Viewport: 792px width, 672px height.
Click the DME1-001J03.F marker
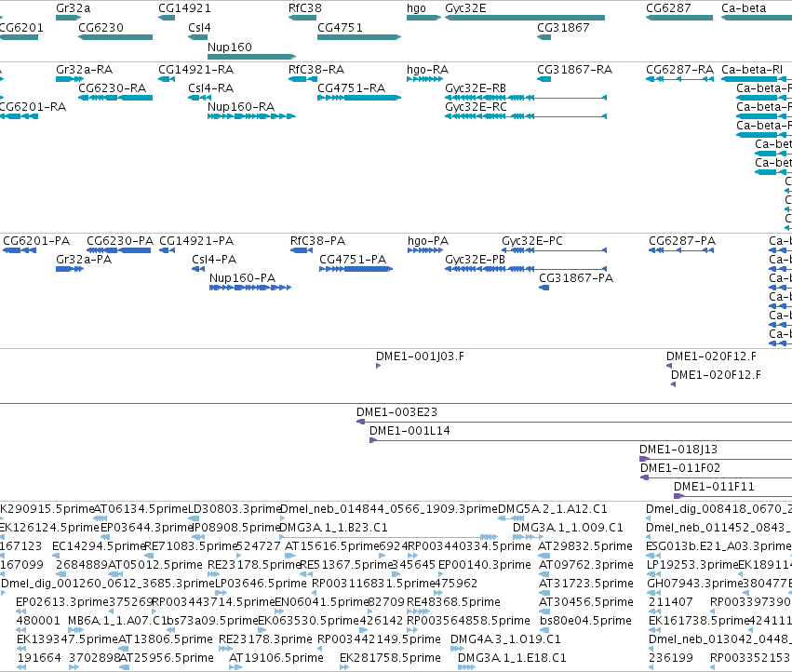pyautogui.click(x=379, y=366)
